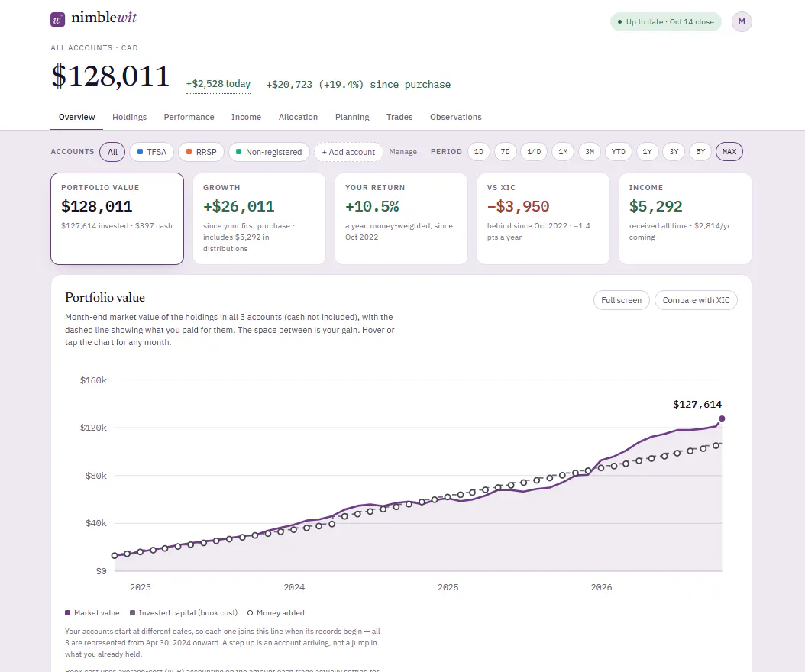Image resolution: width=805 pixels, height=672 pixels.
Task: Click the nimblewit logo icon
Action: point(57,20)
